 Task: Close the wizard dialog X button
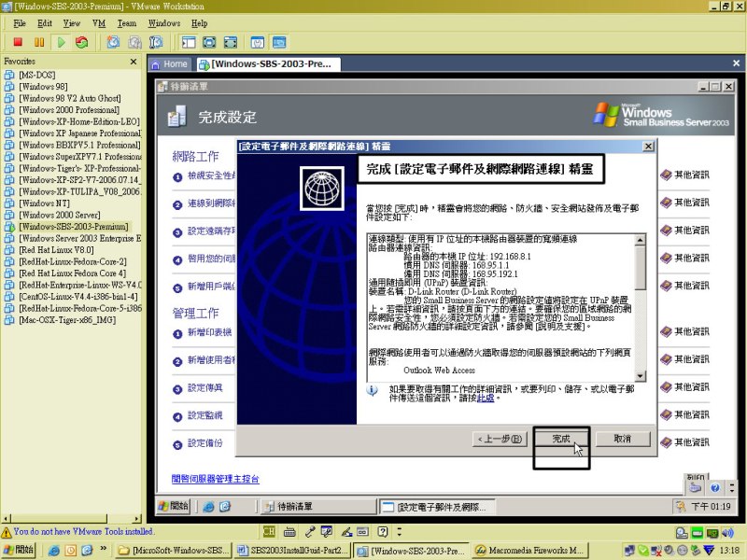coord(648,147)
